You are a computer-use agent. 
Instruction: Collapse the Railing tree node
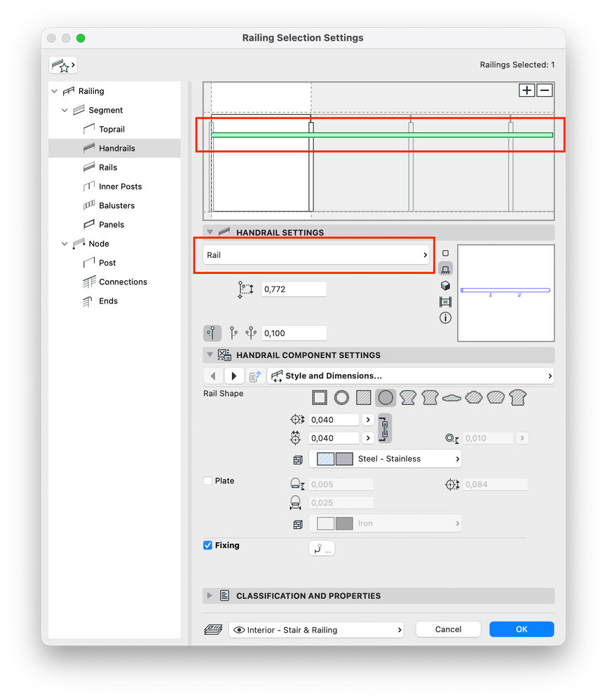[55, 91]
